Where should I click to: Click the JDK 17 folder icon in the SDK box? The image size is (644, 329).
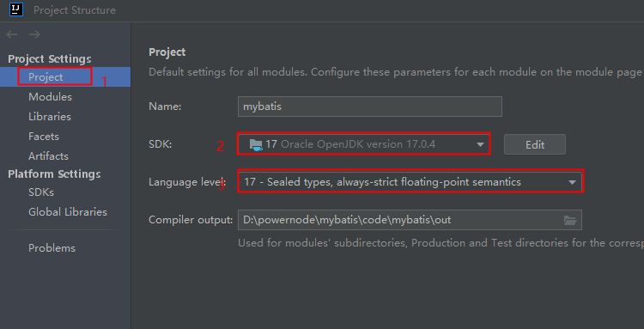pyautogui.click(x=256, y=144)
